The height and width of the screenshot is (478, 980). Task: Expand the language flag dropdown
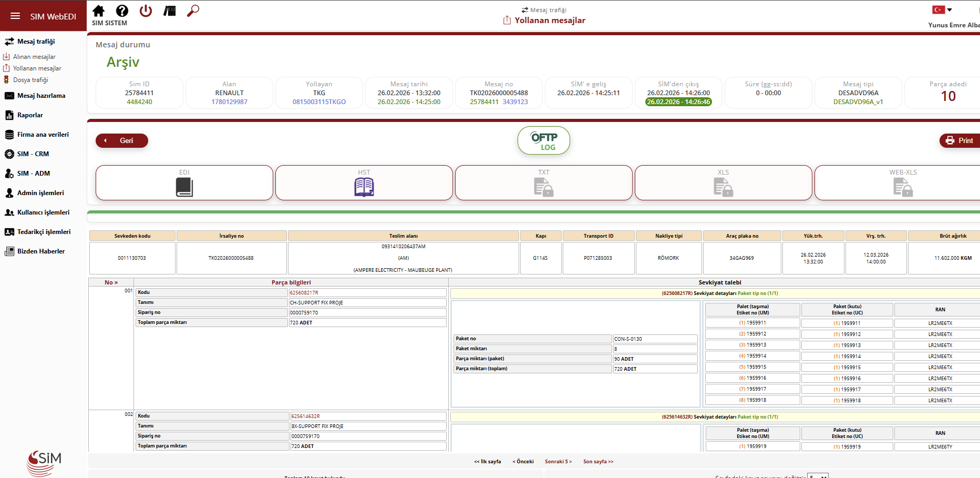(942, 10)
